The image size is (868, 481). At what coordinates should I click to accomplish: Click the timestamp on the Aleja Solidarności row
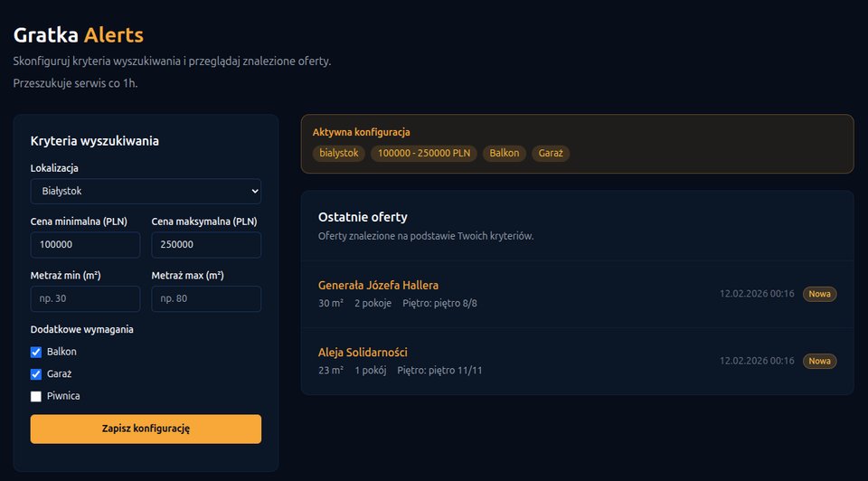click(757, 361)
